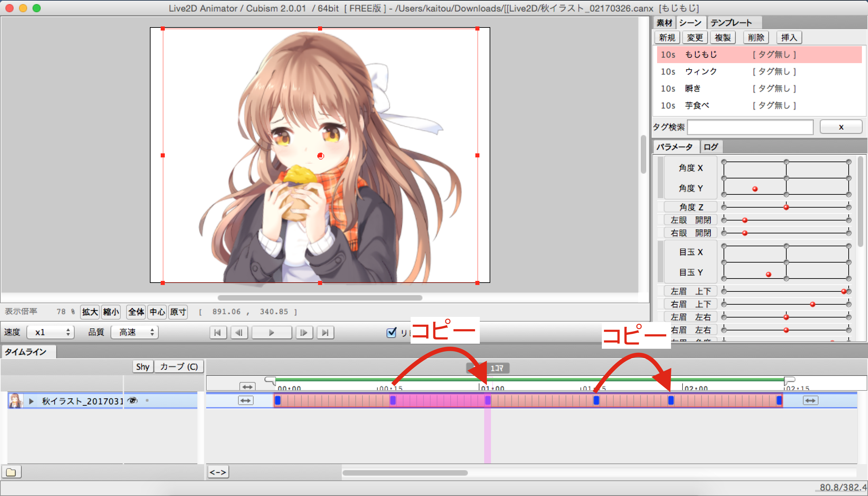The width and height of the screenshot is (868, 496).
Task: Open the 速度 x1 speed dropdown
Action: (51, 332)
